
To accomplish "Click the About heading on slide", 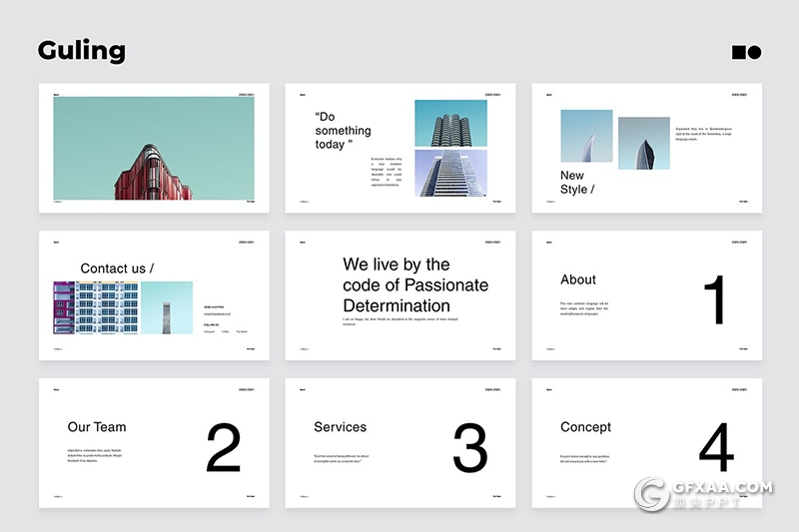I will 578,279.
